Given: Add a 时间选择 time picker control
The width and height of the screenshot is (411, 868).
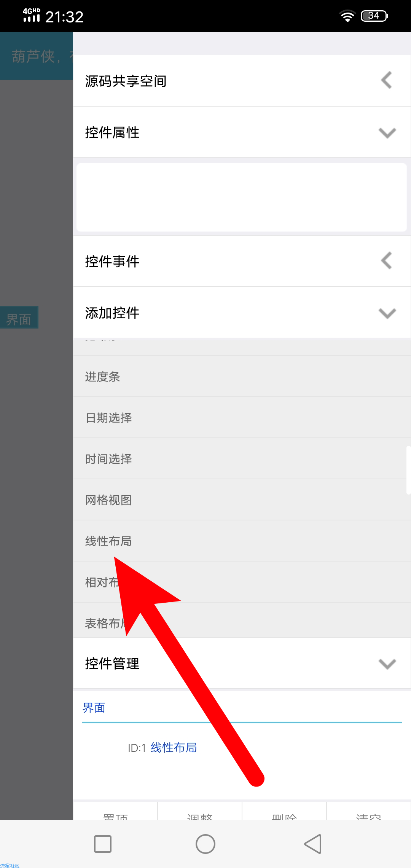Looking at the screenshot, I should [x=242, y=459].
